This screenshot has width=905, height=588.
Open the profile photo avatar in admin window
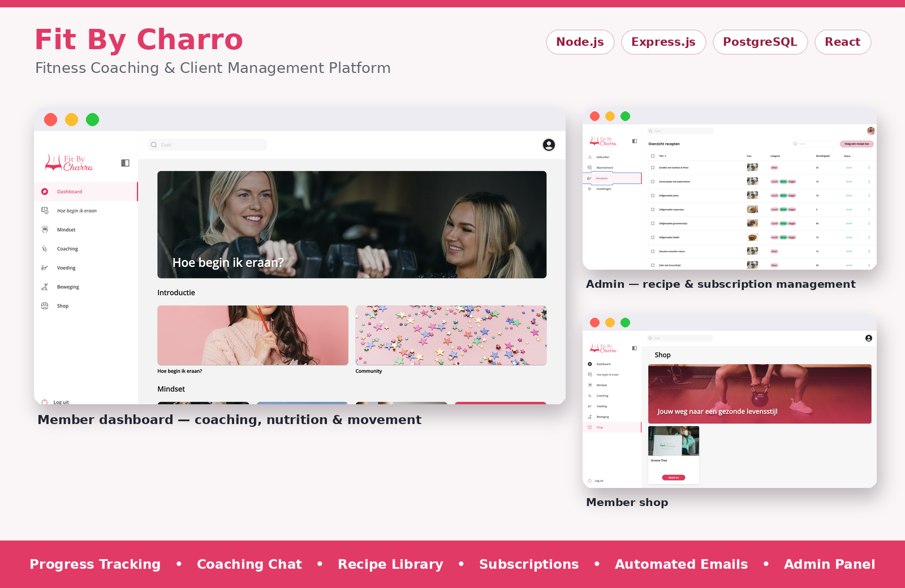(x=871, y=131)
